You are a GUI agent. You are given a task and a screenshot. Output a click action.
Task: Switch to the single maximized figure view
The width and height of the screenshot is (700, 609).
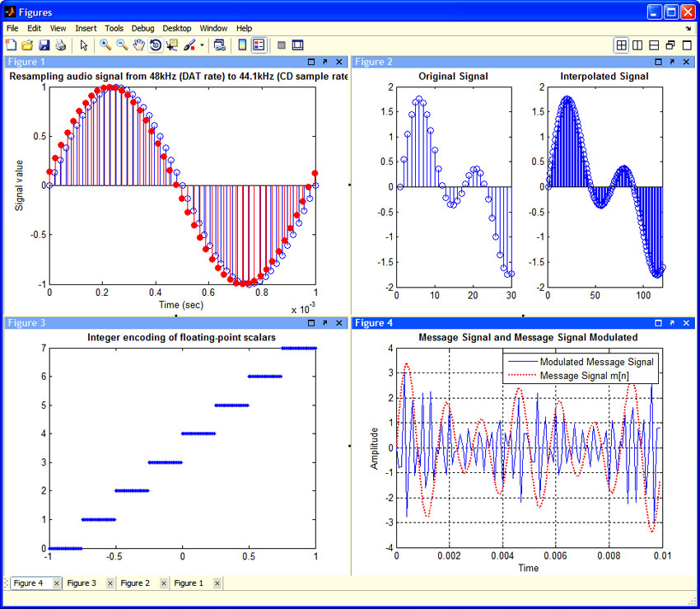click(x=686, y=45)
